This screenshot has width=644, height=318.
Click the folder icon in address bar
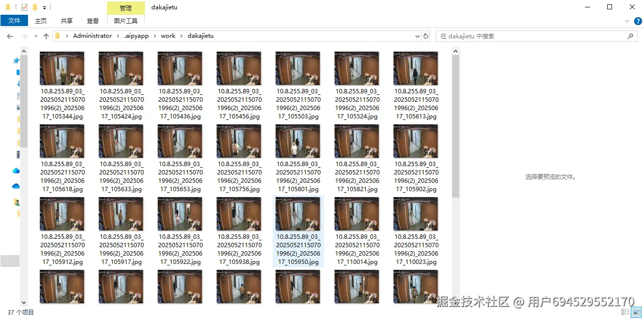point(58,36)
